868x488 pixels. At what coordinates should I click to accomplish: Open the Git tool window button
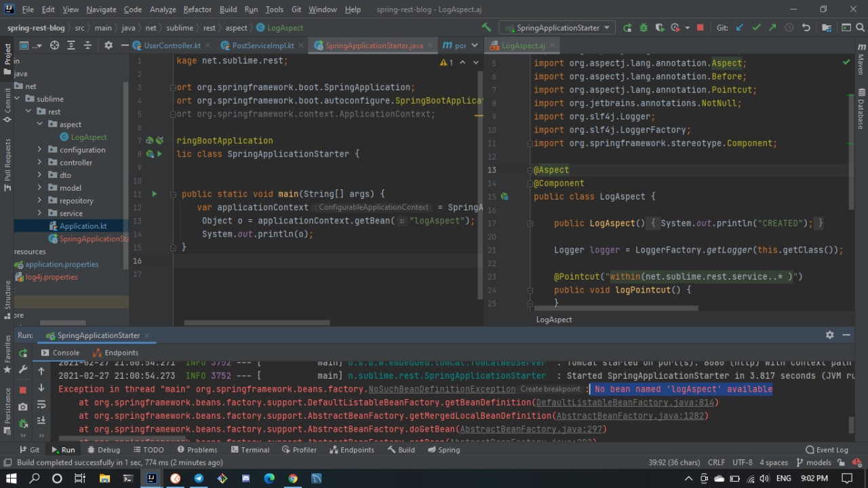[28, 449]
